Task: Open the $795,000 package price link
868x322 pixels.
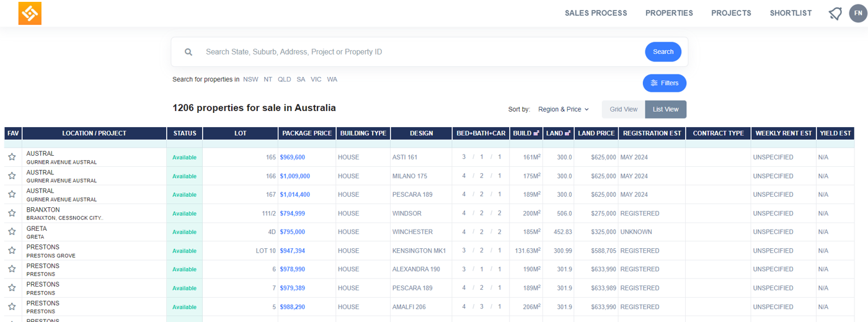Action: [292, 232]
